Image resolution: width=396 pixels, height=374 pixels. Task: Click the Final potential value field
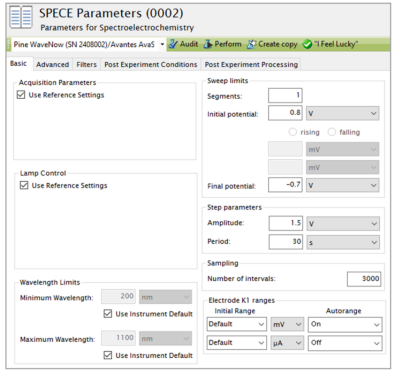tap(285, 185)
